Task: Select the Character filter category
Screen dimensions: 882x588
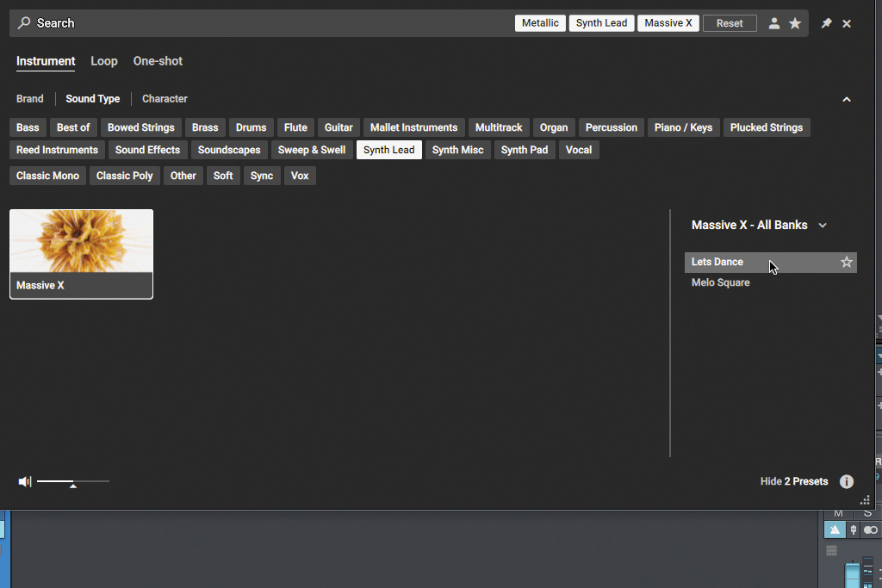Action: (165, 99)
